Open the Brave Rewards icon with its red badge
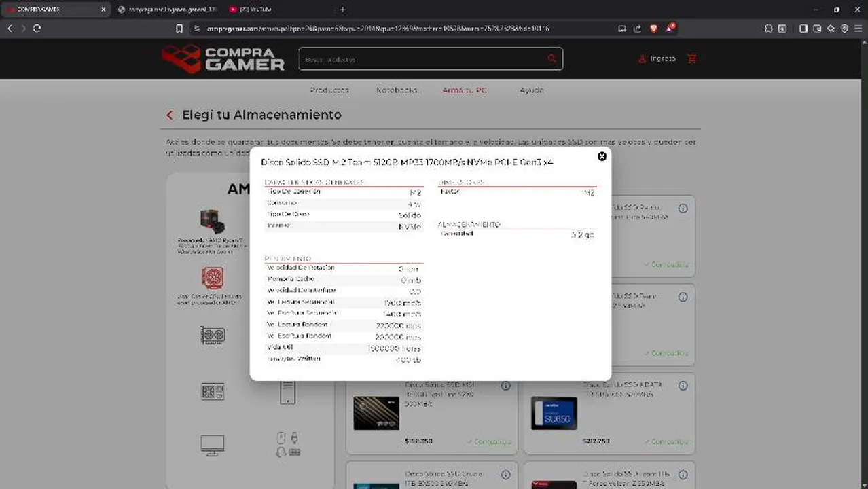Image resolution: width=868 pixels, height=489 pixels. [670, 28]
